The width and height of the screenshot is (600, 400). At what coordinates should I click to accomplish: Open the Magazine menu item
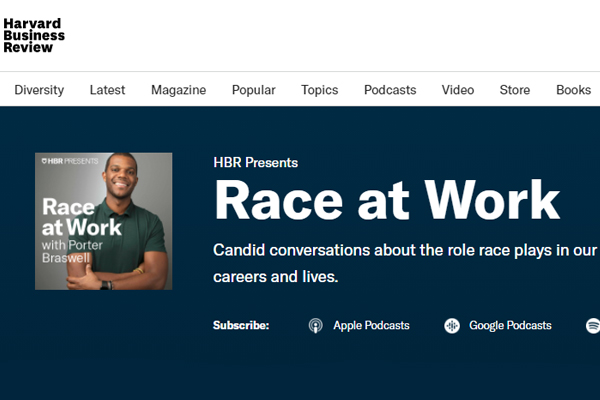[x=178, y=90]
